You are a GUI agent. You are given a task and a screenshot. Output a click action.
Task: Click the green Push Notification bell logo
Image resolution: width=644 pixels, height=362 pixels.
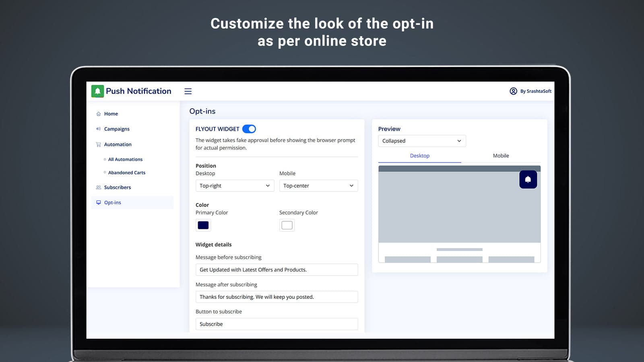click(x=97, y=91)
